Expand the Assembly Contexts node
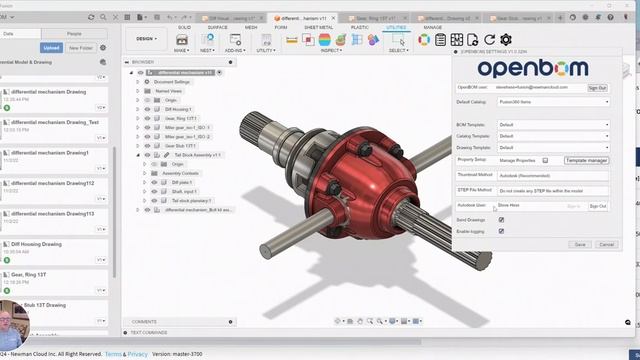 coord(145,173)
